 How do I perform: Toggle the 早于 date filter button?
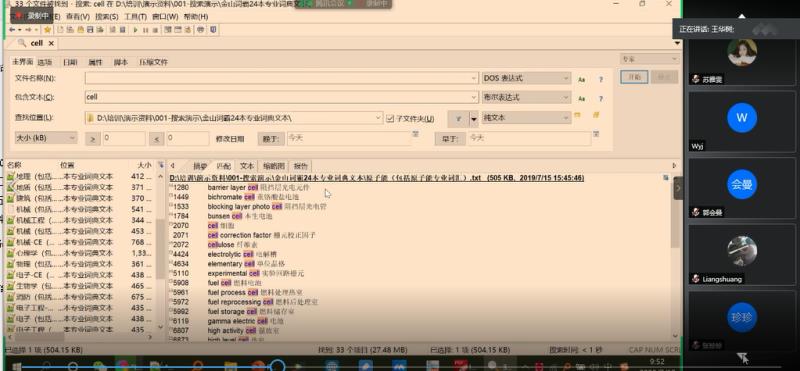450,138
